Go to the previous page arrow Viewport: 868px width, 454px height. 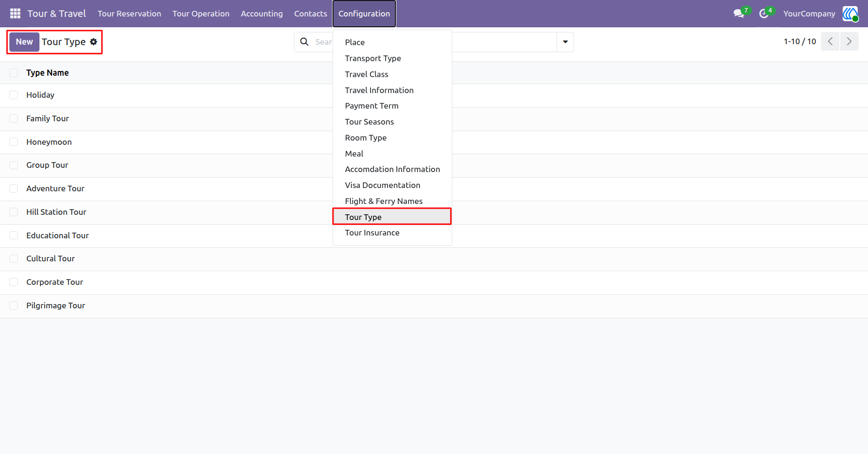coord(830,41)
